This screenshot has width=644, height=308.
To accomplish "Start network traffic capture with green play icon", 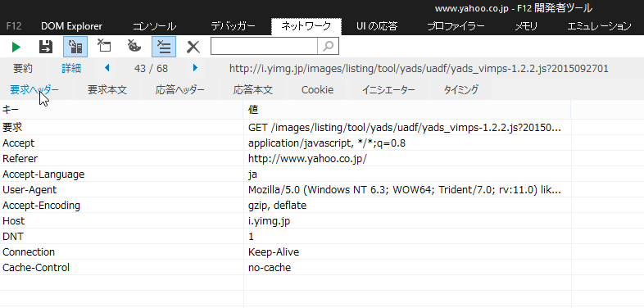I will point(16,47).
